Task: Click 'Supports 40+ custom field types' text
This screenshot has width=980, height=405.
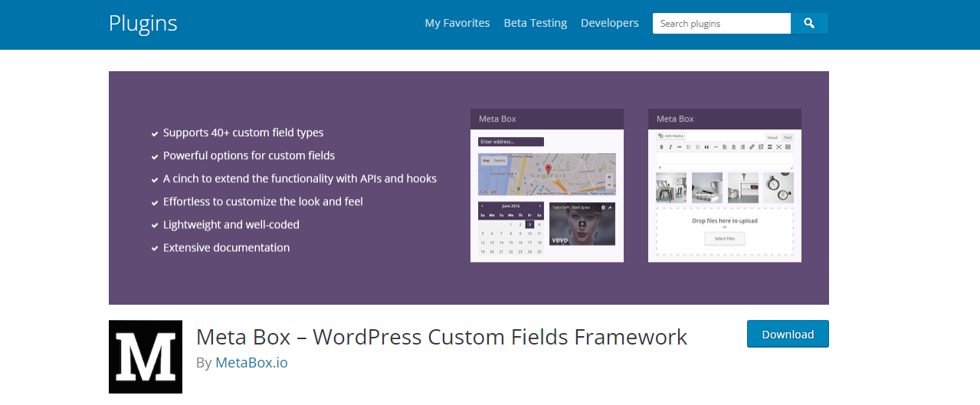Action: 244,132
